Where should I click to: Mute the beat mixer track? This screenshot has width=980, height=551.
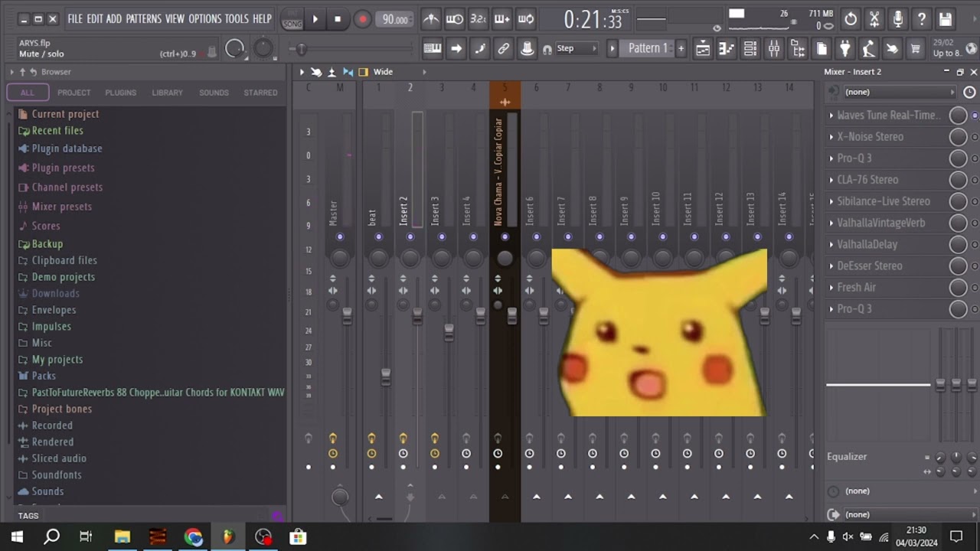378,237
